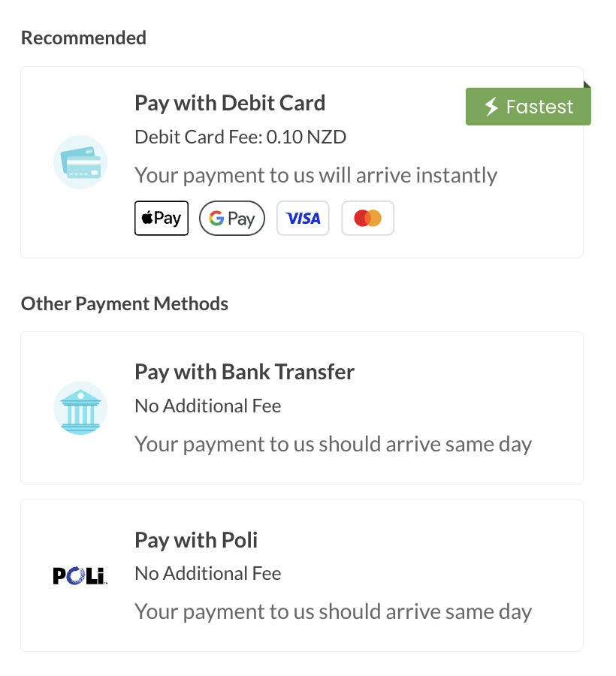Click the POLi logo

80,575
